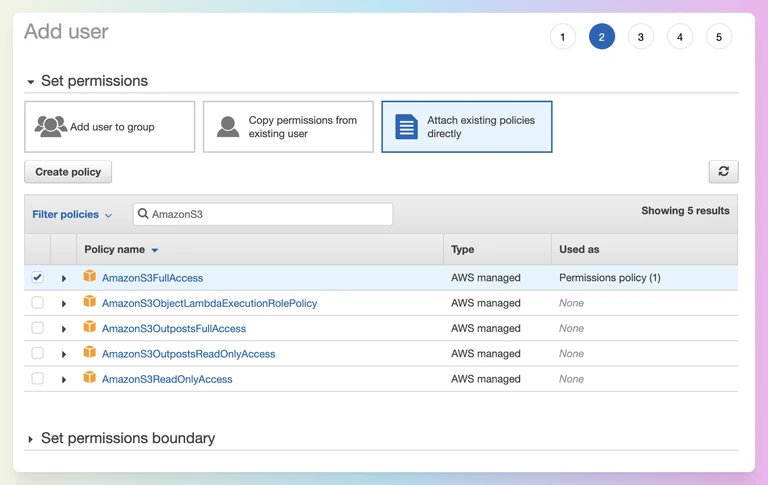Click None in the AmazonS3OutpostsFullAccess row

[x=572, y=328]
